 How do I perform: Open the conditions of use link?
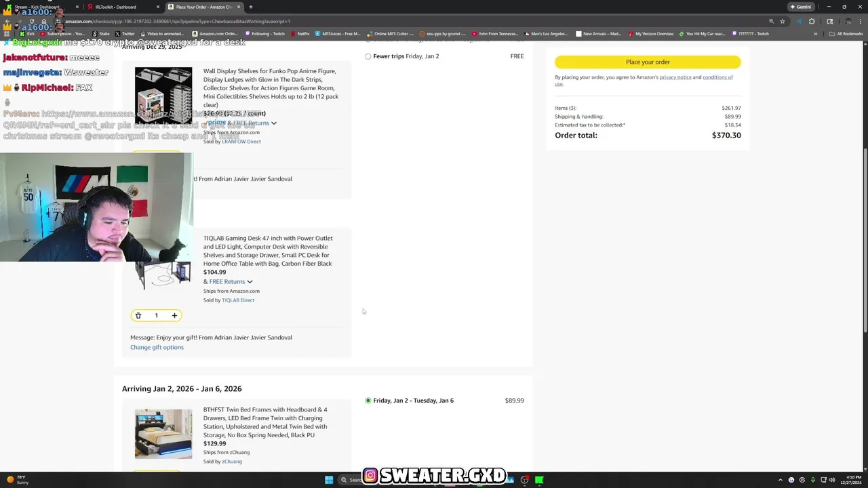pyautogui.click(x=717, y=77)
